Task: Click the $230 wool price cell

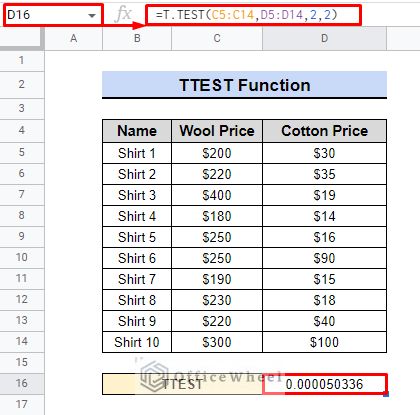Action: coord(217,300)
